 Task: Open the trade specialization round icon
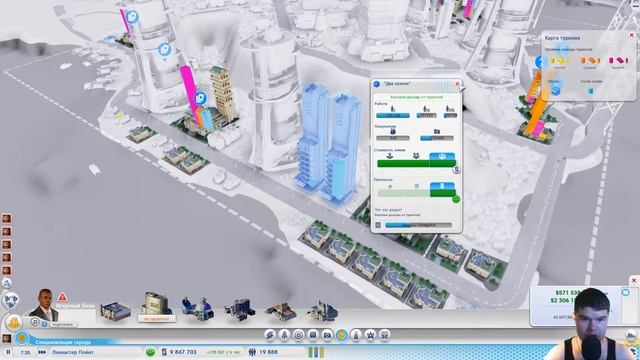(299, 336)
